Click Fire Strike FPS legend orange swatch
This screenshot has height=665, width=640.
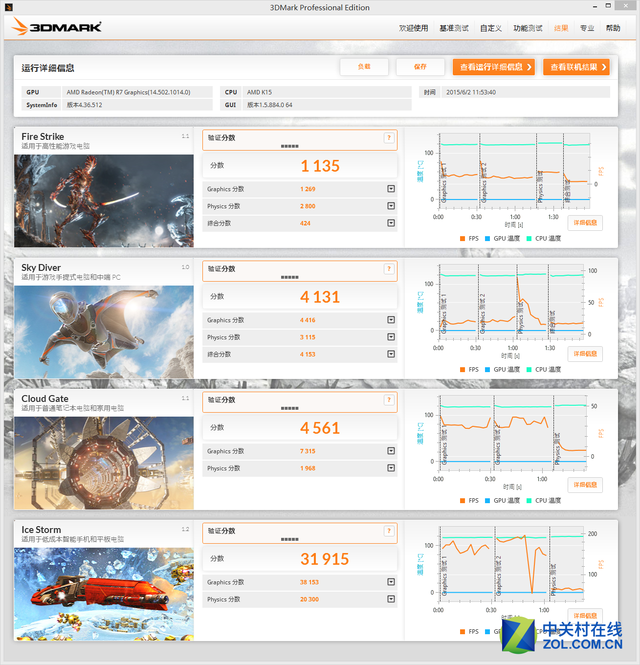(463, 238)
